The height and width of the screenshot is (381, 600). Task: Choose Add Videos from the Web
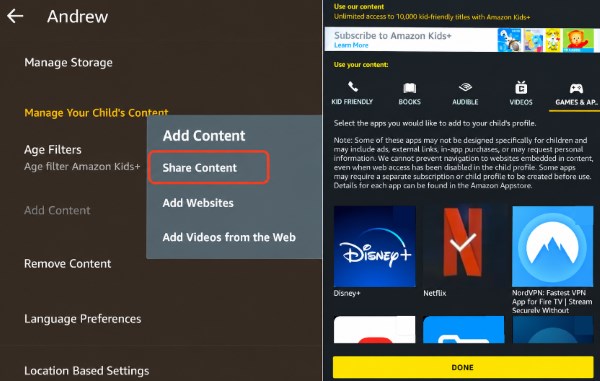(229, 237)
